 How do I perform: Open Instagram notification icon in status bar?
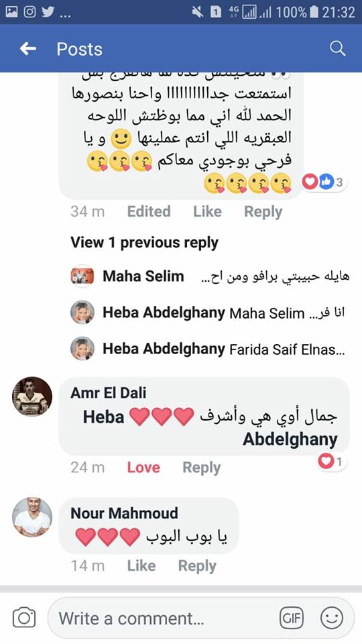(29, 12)
